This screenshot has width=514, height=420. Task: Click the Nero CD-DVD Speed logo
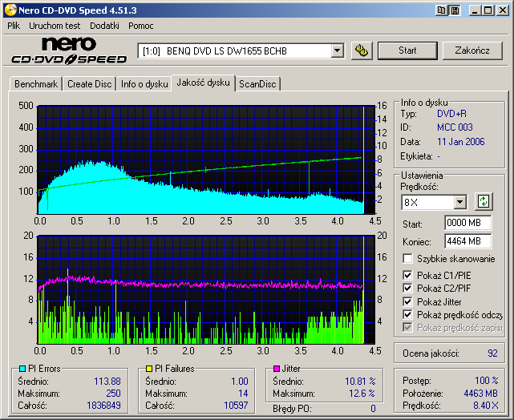pos(69,50)
